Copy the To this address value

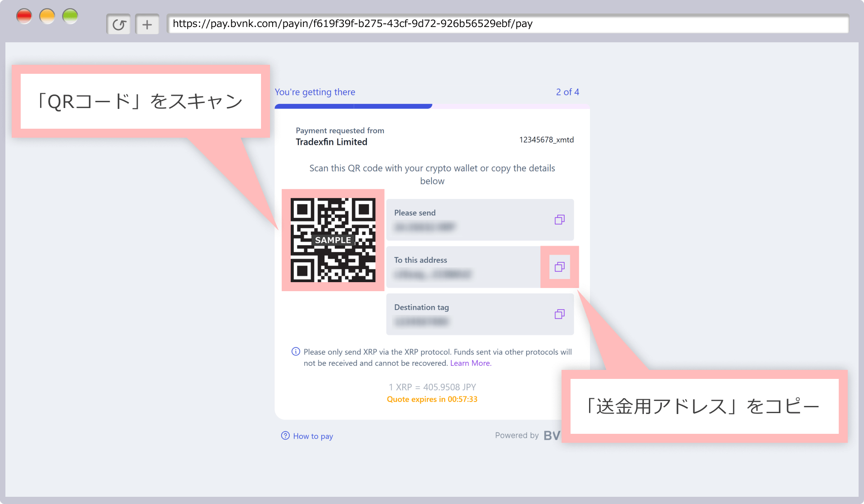[559, 267]
